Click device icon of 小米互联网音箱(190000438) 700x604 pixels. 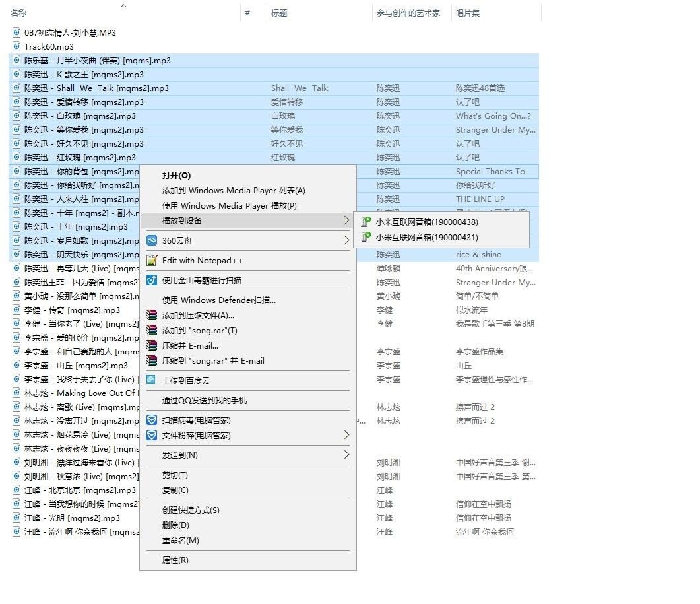pos(366,222)
